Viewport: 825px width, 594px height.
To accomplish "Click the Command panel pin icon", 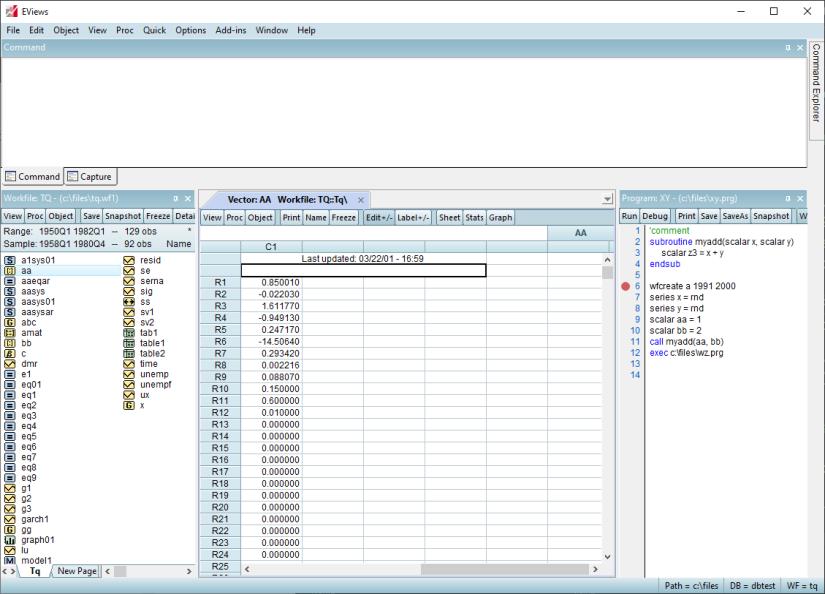I will [x=788, y=47].
